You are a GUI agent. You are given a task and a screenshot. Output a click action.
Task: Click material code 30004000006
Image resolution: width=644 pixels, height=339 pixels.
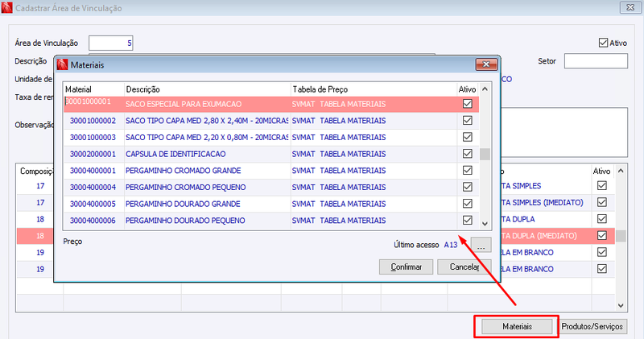pos(93,221)
